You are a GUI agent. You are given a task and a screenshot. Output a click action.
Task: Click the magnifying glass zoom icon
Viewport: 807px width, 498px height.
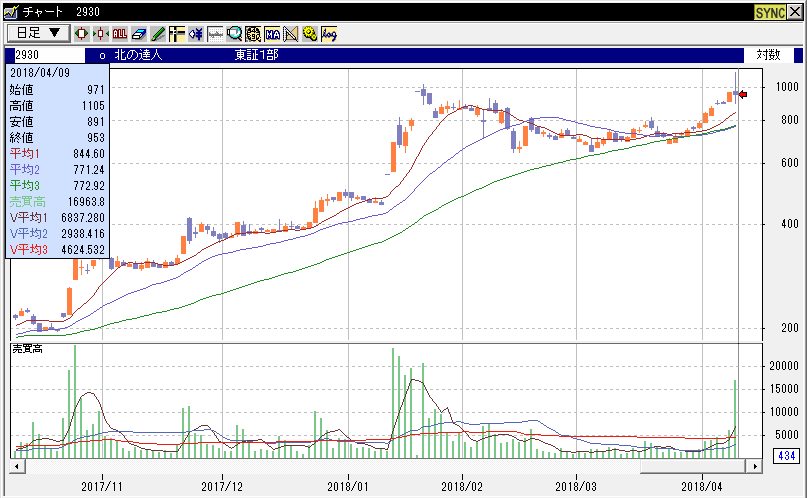[x=234, y=33]
